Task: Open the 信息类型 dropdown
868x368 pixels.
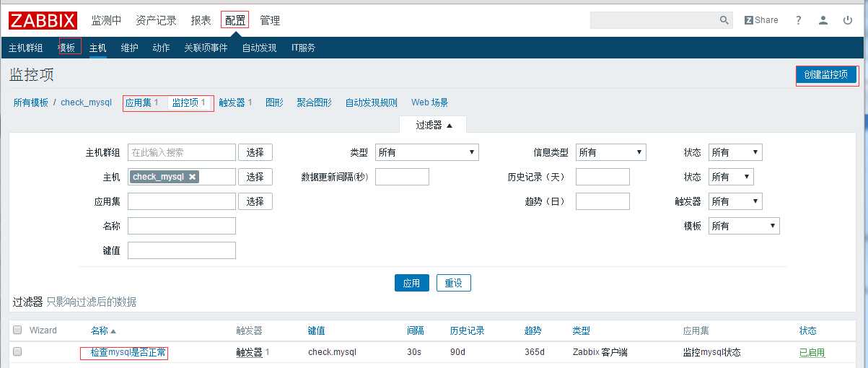Action: point(610,152)
